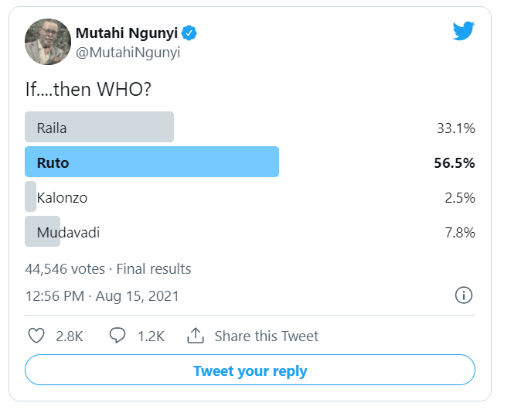
Task: Open the @MutahiNgunyi handle link
Action: (x=128, y=53)
